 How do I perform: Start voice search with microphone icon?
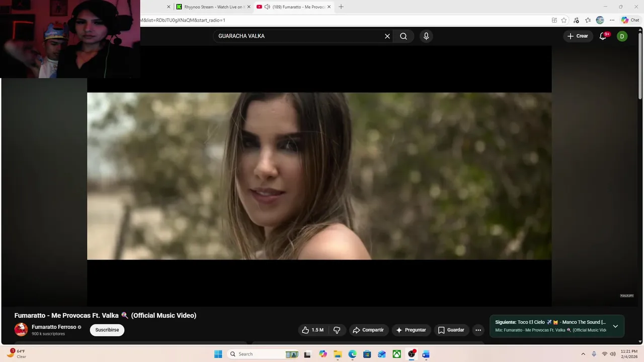(426, 36)
